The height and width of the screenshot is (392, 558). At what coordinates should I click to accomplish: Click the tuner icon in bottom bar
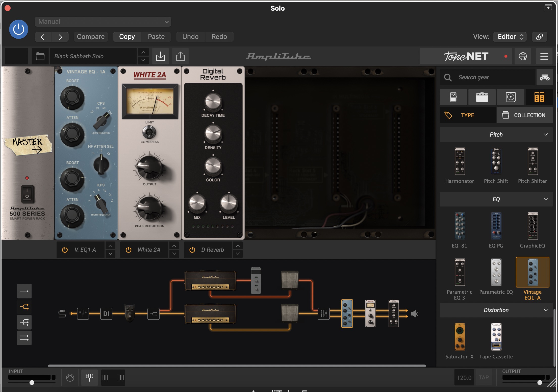[89, 377]
